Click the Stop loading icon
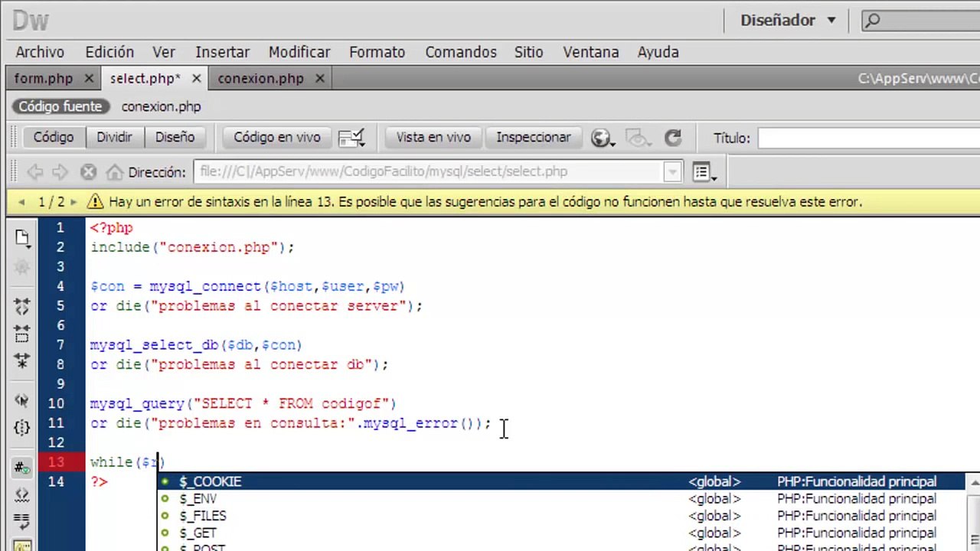This screenshot has width=980, height=551. [x=88, y=172]
